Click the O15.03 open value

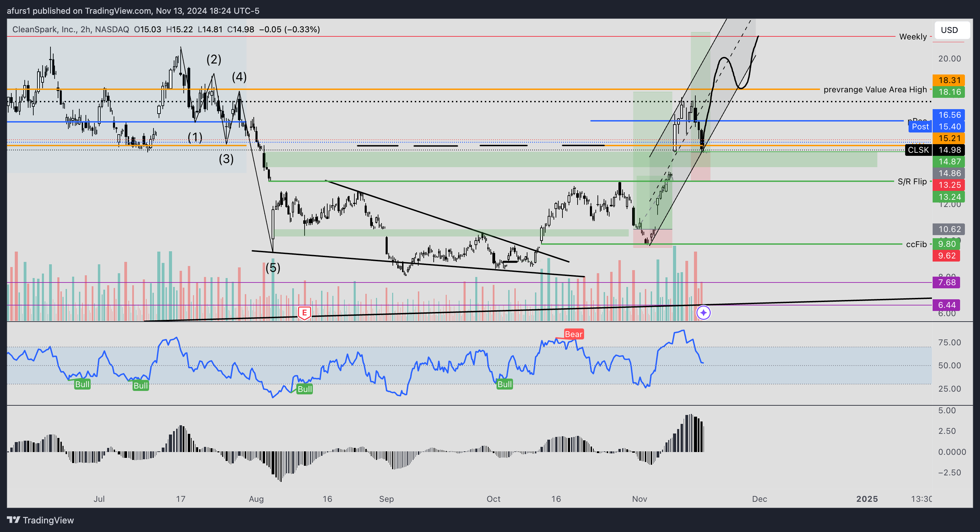(148, 29)
